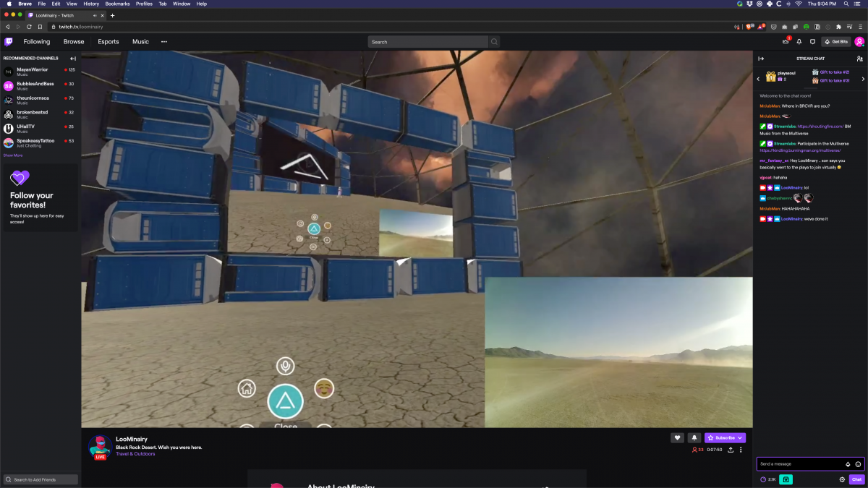
Task: Show more recommended channels
Action: pyautogui.click(x=13, y=155)
